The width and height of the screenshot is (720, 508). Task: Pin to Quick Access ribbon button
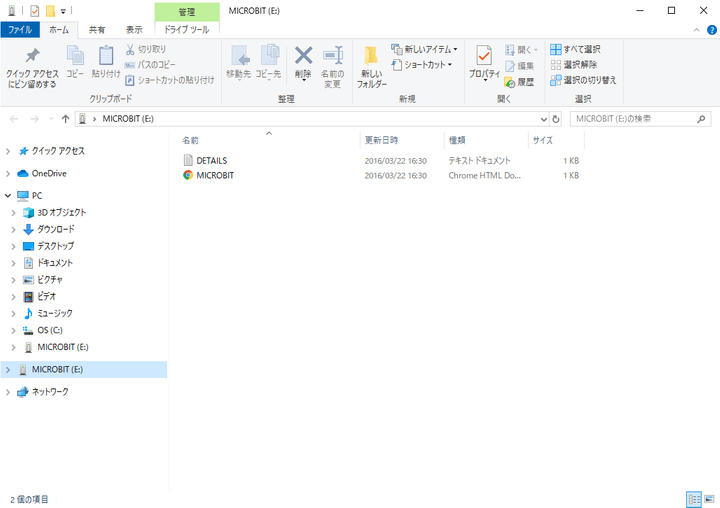32,68
